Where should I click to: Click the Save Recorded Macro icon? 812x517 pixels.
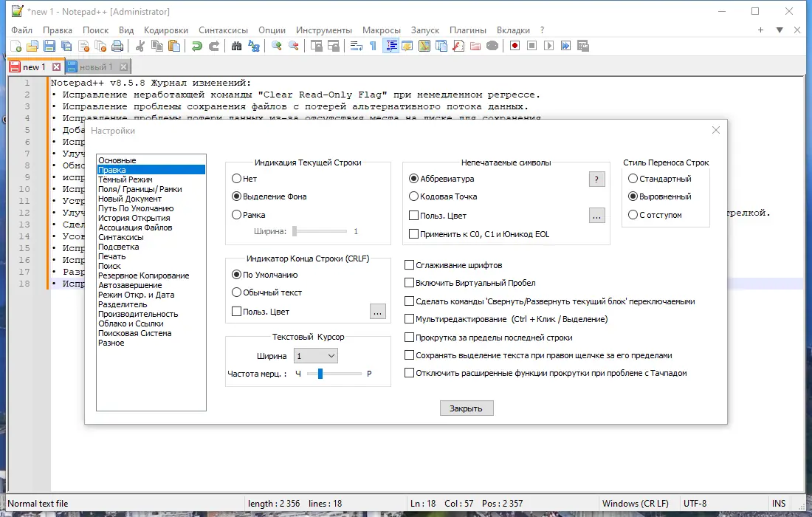583,46
